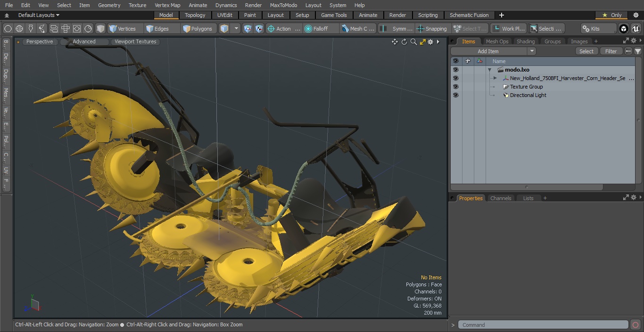This screenshot has width=644, height=332.
Task: Click the pie circle toolbar icon
Action: (x=89, y=29)
